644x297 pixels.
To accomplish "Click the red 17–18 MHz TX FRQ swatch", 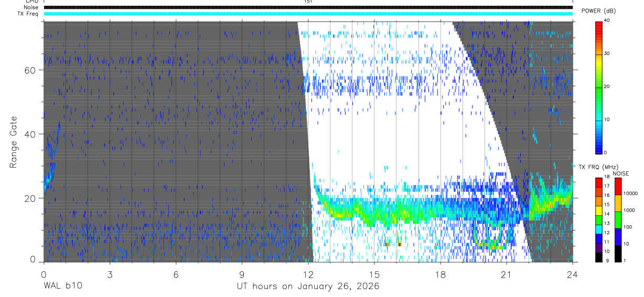I will click(x=599, y=182).
